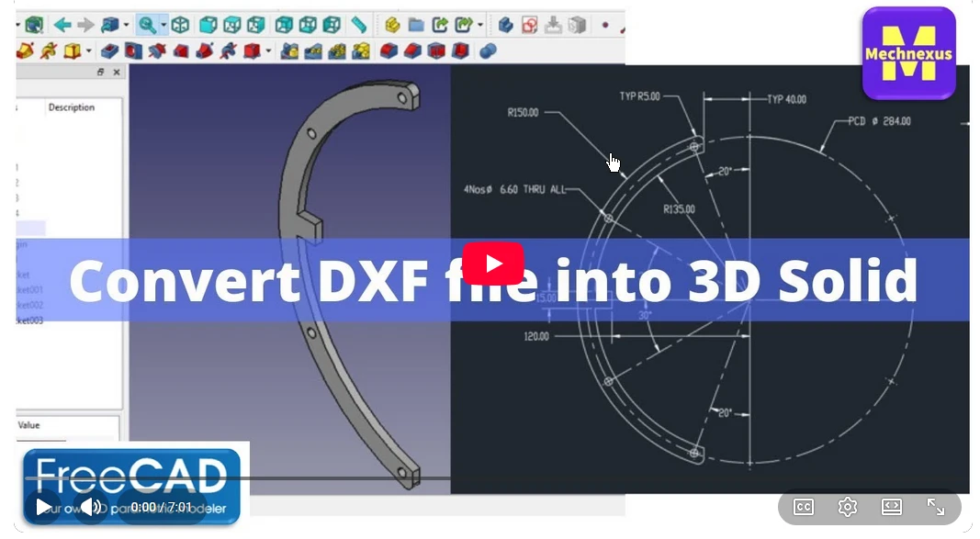Switch to the top view cube icon

(231, 25)
